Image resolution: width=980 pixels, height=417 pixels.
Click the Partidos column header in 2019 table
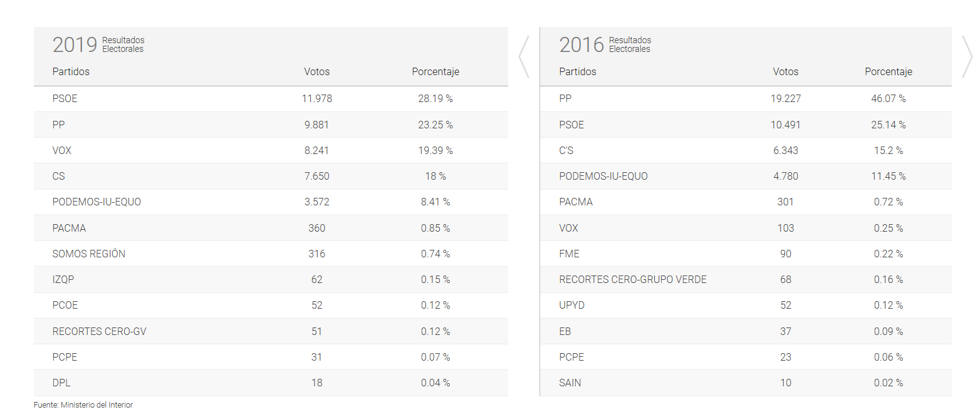pos(71,71)
